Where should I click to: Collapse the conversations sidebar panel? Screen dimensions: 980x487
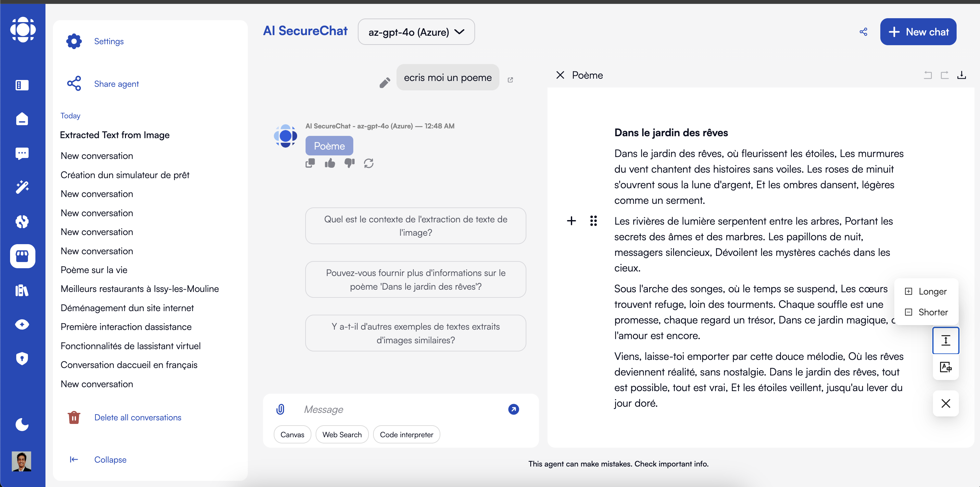[x=110, y=460]
